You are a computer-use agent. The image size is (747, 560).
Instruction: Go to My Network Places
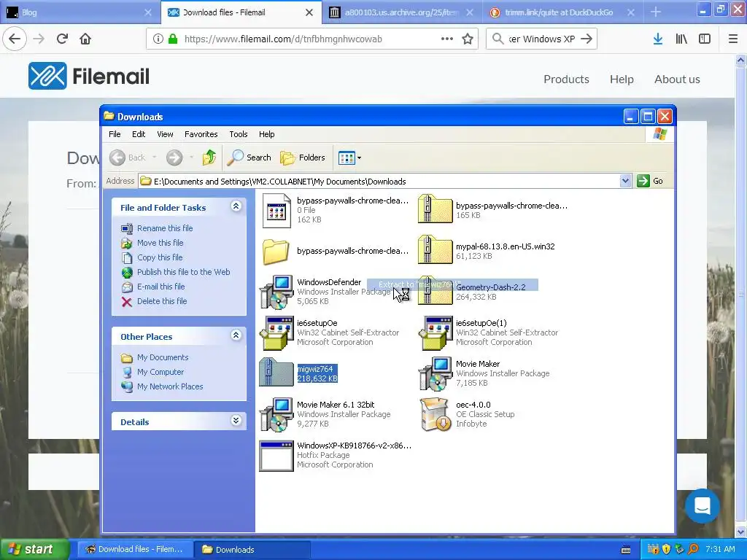(169, 386)
